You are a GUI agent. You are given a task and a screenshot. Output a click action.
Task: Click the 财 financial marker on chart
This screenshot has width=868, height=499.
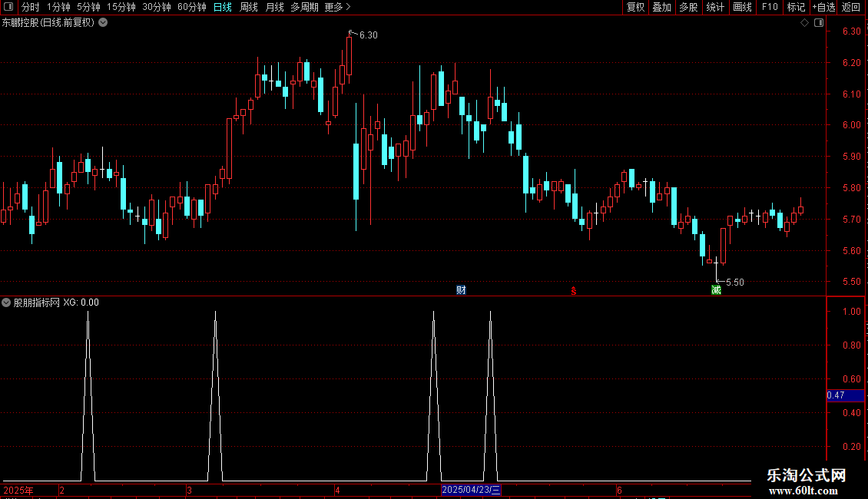[461, 290]
